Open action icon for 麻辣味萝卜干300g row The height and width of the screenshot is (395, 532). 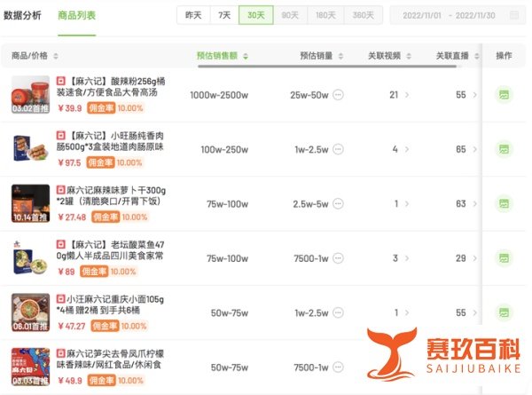tap(504, 204)
